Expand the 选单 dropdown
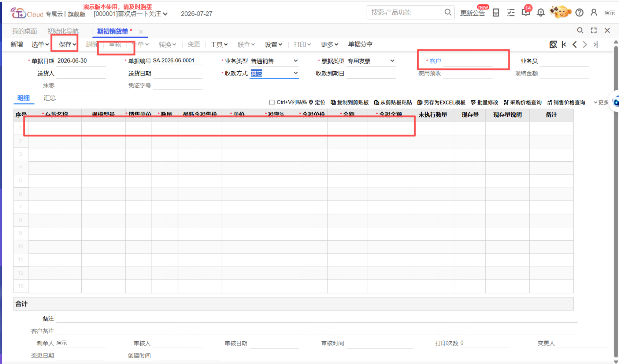 click(40, 44)
